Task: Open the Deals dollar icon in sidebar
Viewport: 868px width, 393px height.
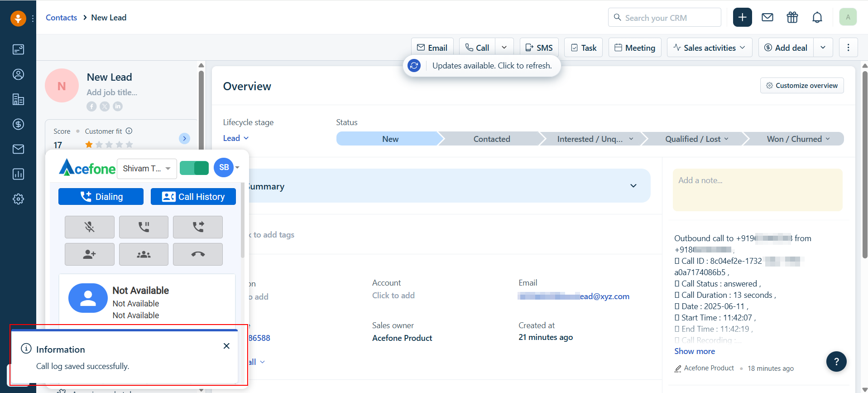Action: click(18, 124)
